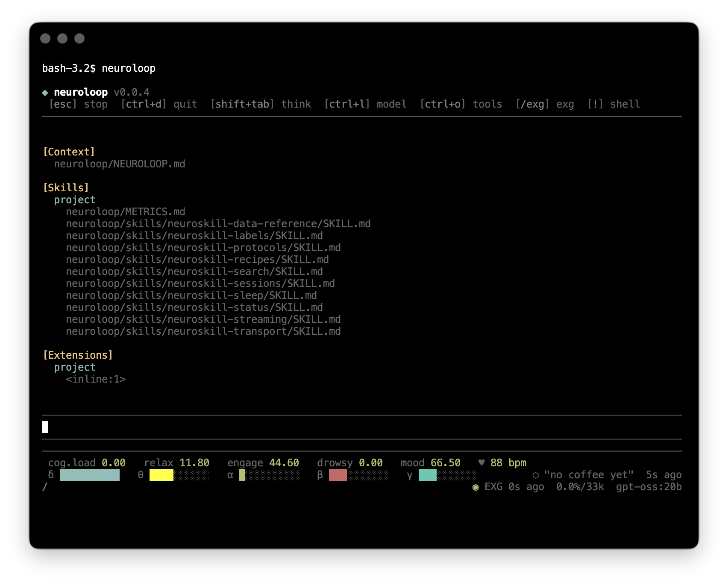Viewport: 728px width, 585px height.
Task: Click the neuroloop diamond logo icon
Action: pyautogui.click(x=45, y=92)
